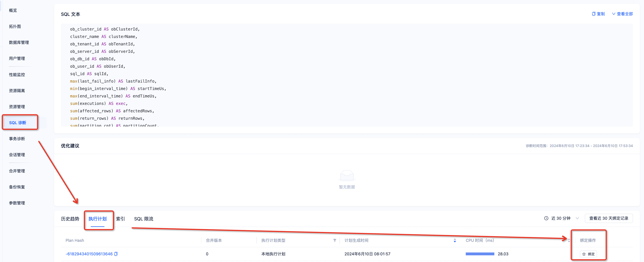Click 查看近 30 天绑定记录 button
The width and height of the screenshot is (644, 262).
tap(609, 218)
